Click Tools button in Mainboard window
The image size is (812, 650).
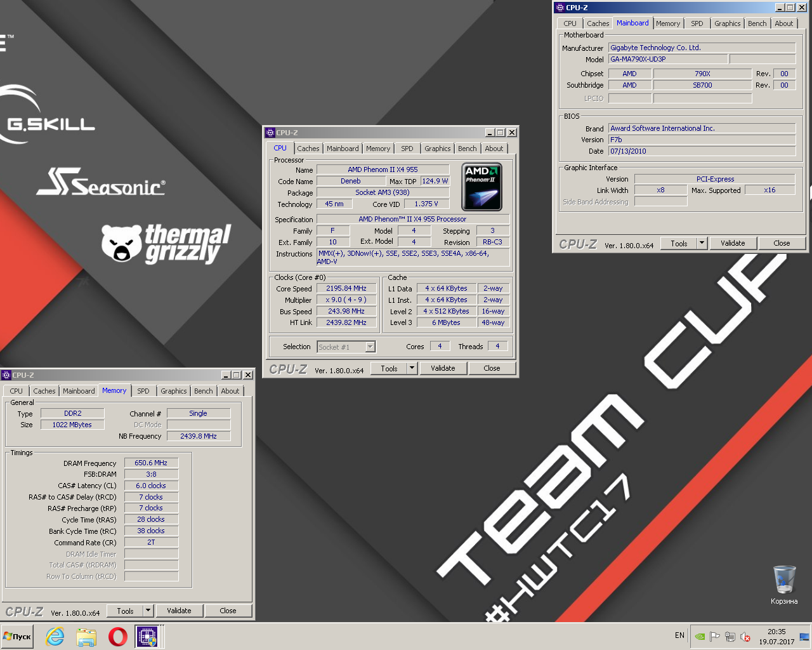coord(679,243)
